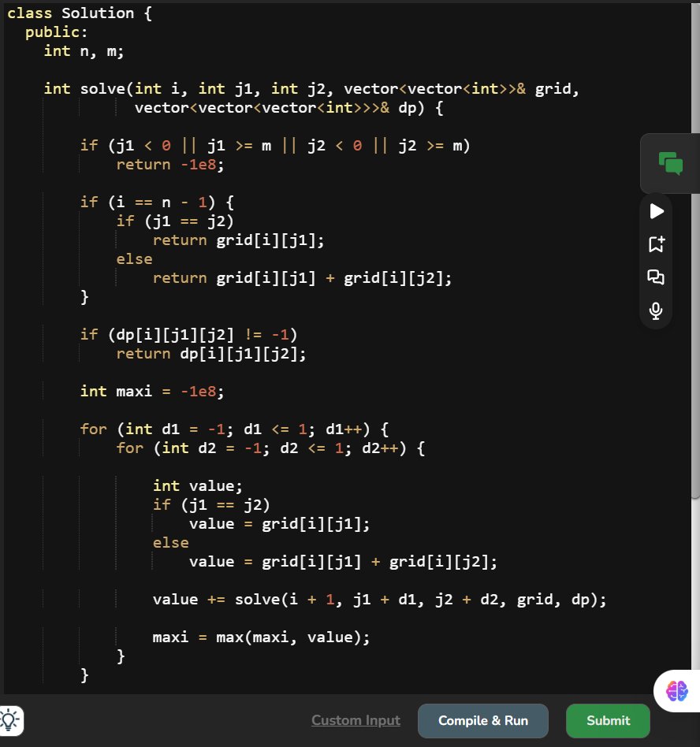Click on the 'return -1e8;' statement
This screenshot has width=700, height=747.
(170, 165)
